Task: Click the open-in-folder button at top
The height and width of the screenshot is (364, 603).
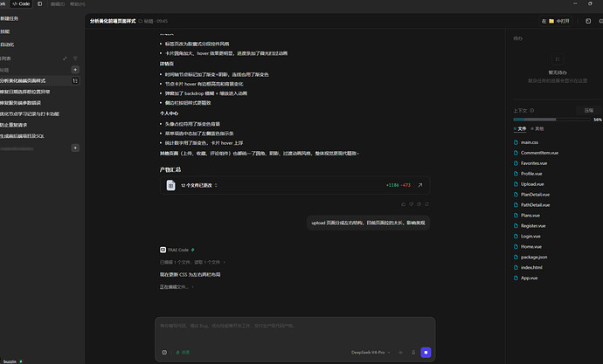Action: (x=555, y=21)
